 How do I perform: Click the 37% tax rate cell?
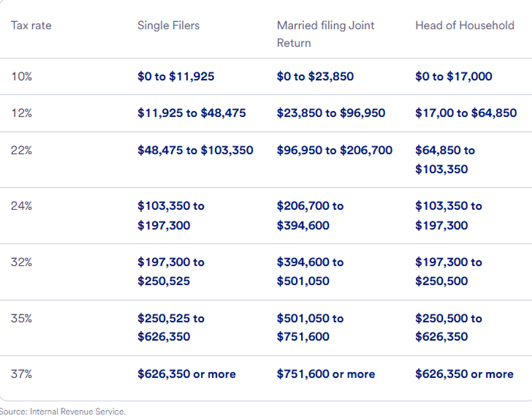(21, 374)
